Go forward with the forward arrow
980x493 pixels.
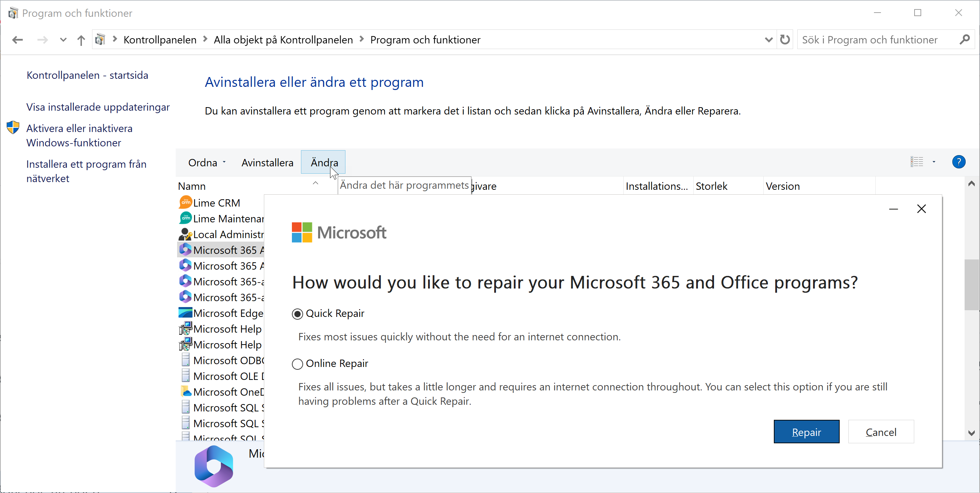click(43, 40)
